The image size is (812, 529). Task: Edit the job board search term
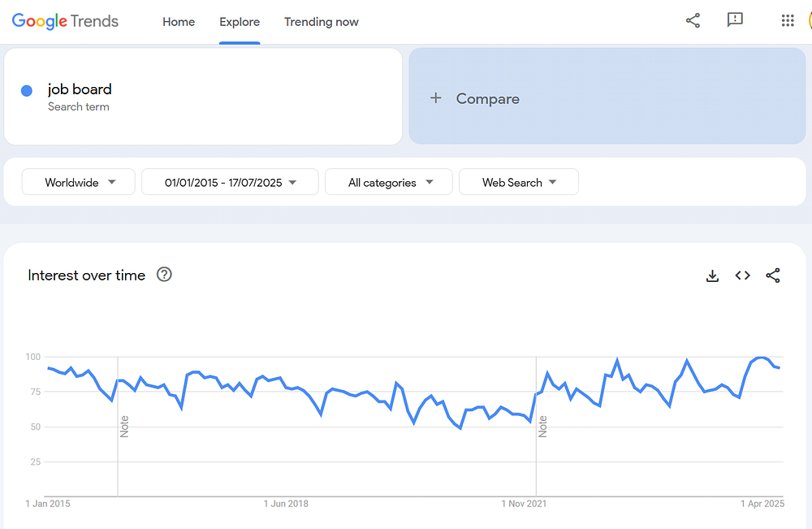tap(80, 89)
